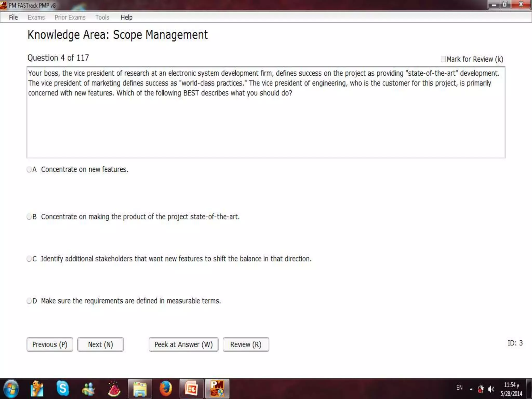The image size is (532, 399).
Task: Click the 'Knowledge Area: Scope Management' heading
Action: 118,35
